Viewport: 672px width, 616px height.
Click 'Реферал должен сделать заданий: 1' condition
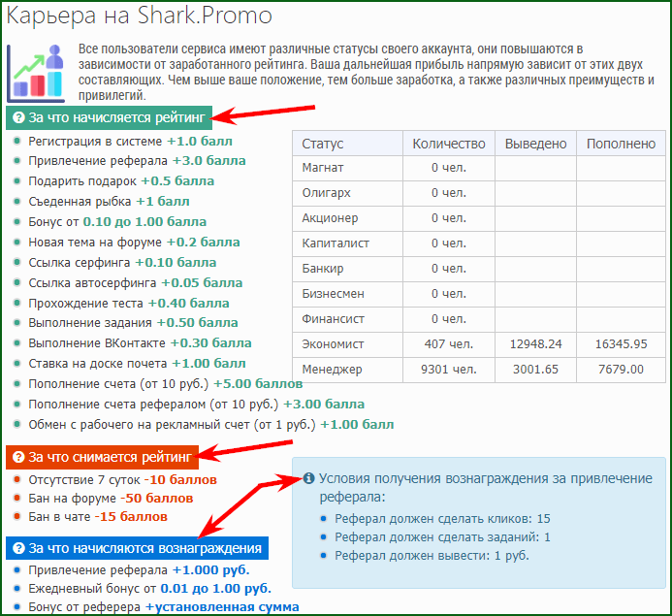click(442, 537)
